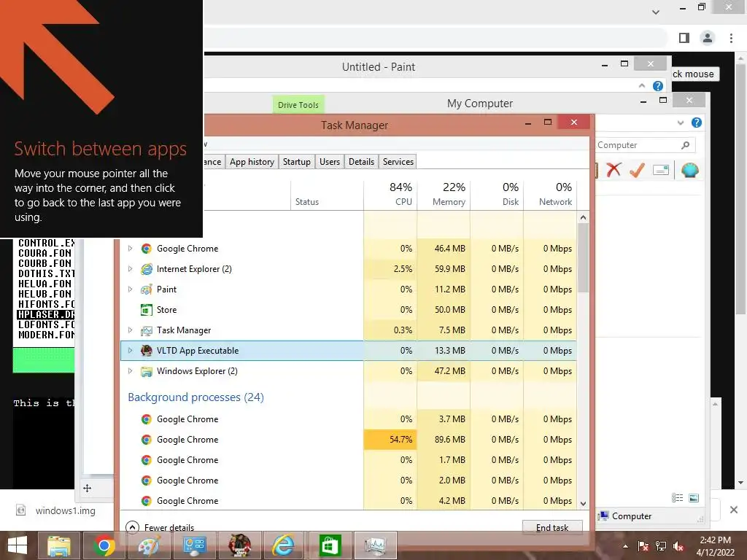Click the muted volume tray icon
Image resolution: width=747 pixels, height=560 pixels.
pyautogui.click(x=678, y=545)
